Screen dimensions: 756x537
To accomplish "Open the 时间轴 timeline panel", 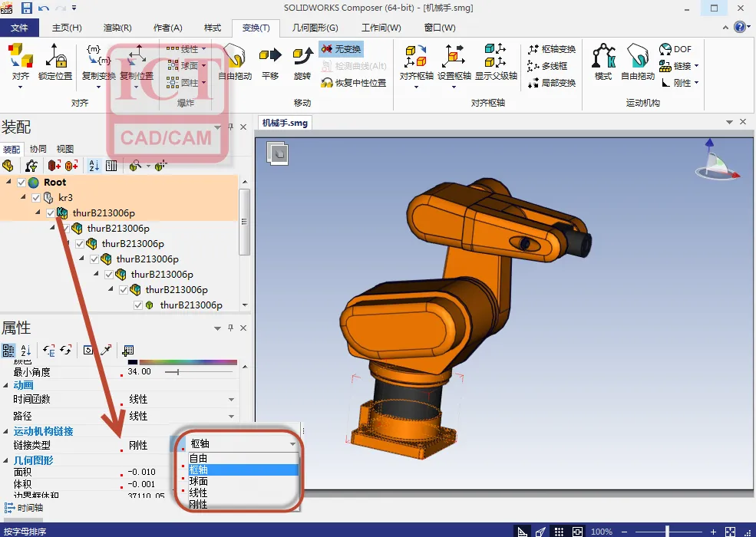I will (x=24, y=508).
